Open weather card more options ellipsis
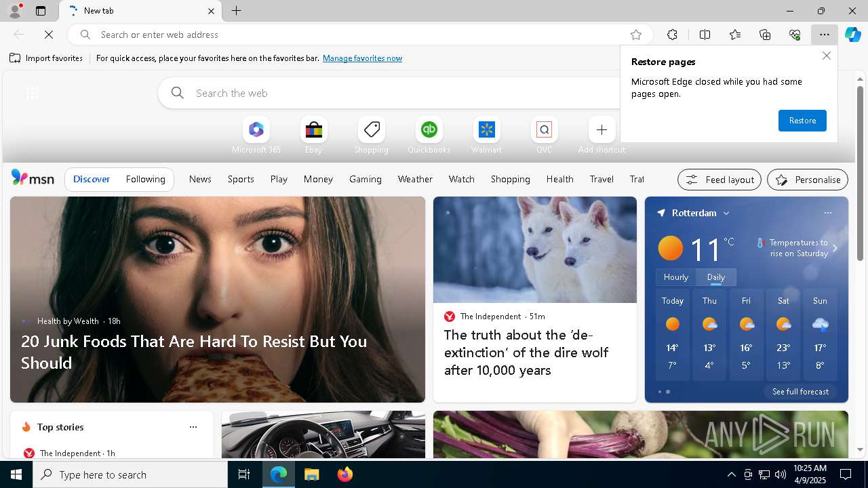This screenshot has width=868, height=488. [x=827, y=213]
